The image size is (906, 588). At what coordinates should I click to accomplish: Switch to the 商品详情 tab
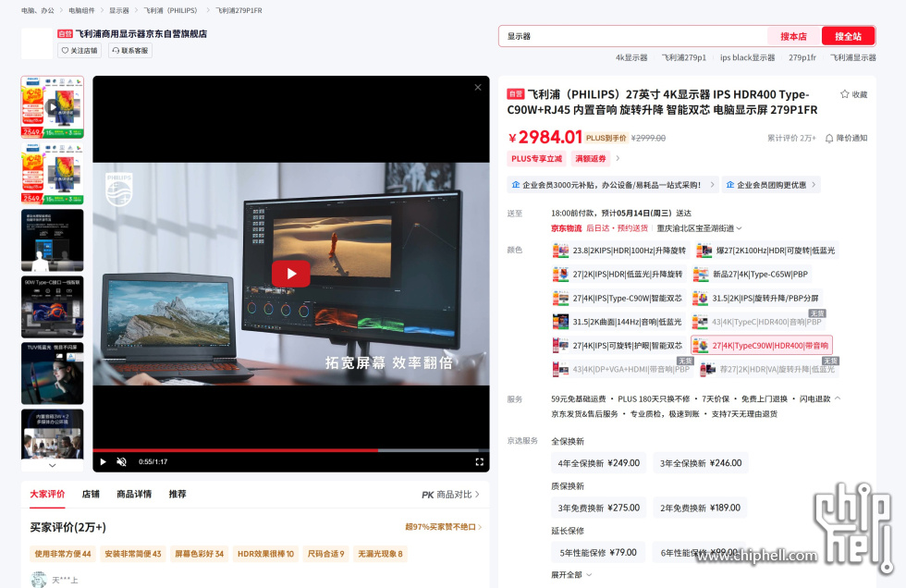134,495
